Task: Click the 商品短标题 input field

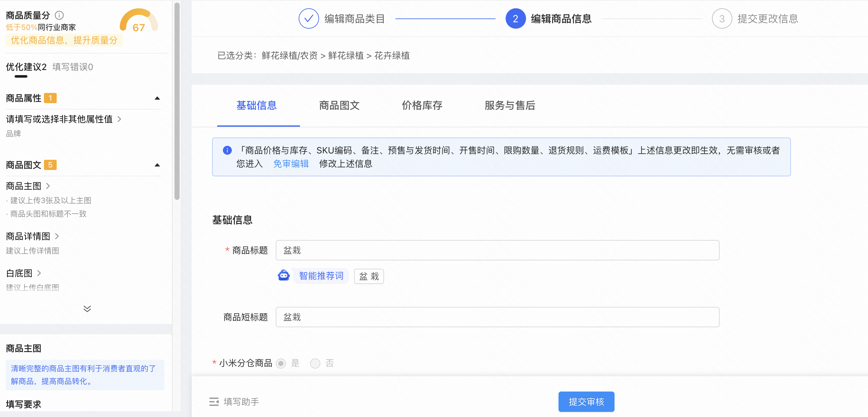Action: [x=497, y=317]
